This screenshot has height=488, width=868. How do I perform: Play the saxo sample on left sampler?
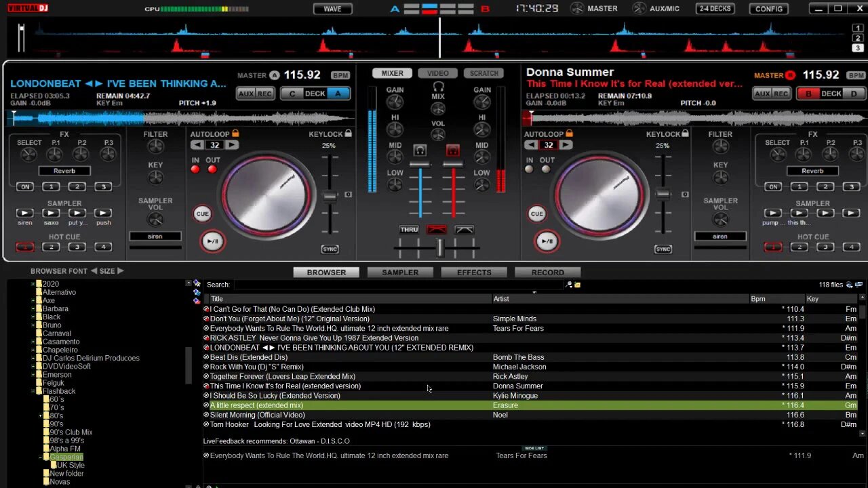point(51,213)
